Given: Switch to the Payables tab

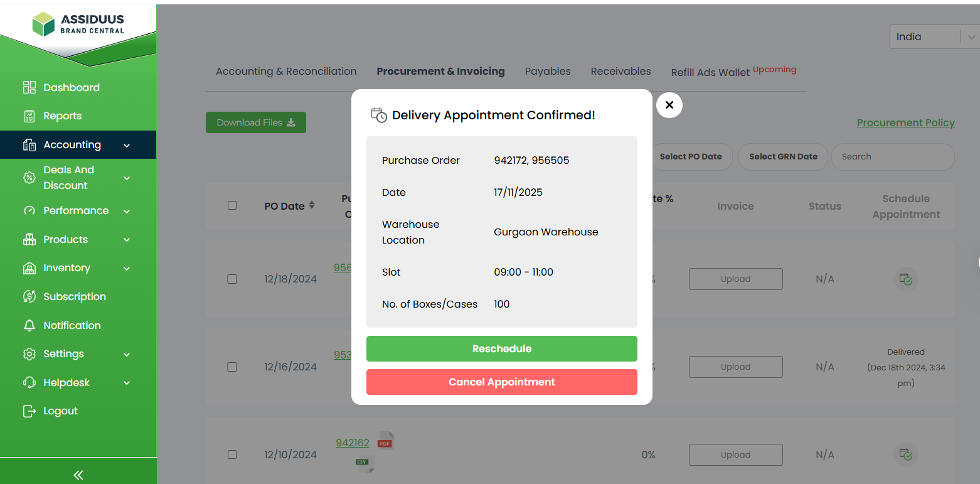Looking at the screenshot, I should click(x=548, y=72).
